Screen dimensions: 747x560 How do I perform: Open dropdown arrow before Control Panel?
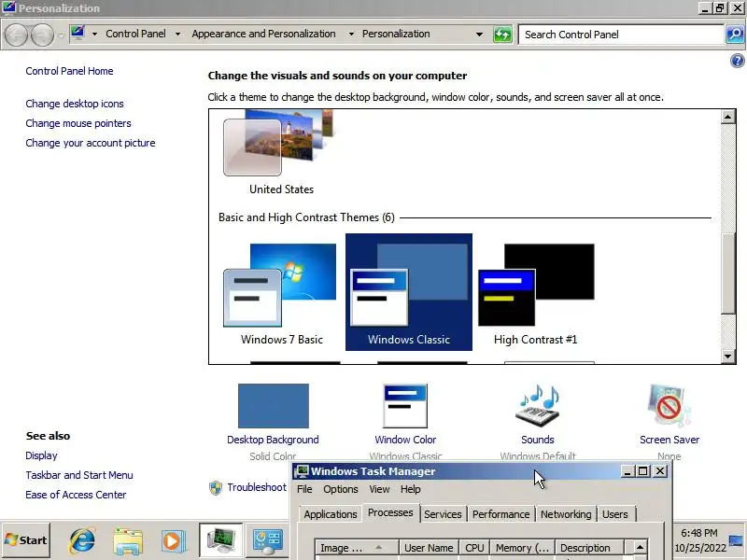tap(94, 35)
